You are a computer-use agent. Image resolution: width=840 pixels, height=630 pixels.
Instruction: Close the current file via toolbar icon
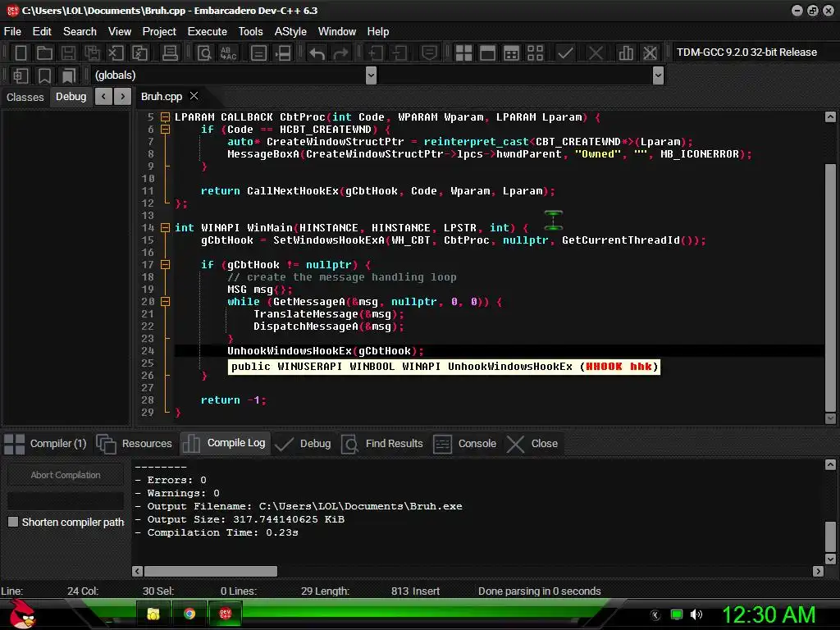pos(116,52)
